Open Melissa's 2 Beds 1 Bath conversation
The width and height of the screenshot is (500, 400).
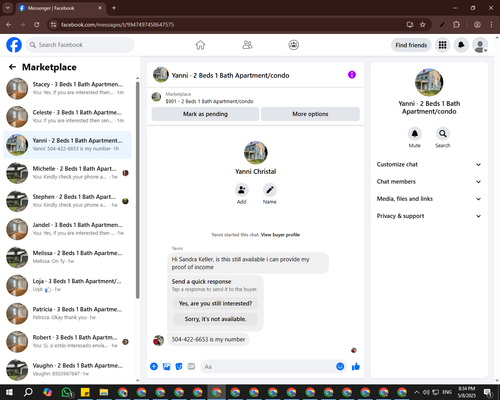[x=67, y=257]
